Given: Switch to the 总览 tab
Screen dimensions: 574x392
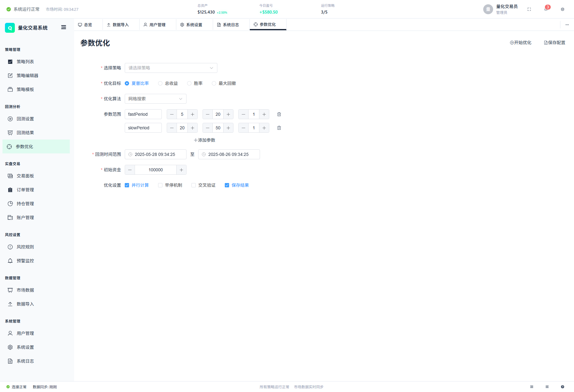Looking at the screenshot, I should (88, 25).
